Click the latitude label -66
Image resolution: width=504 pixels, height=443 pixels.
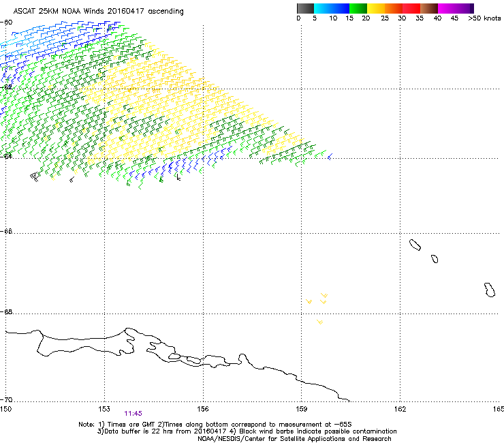coord(6,231)
